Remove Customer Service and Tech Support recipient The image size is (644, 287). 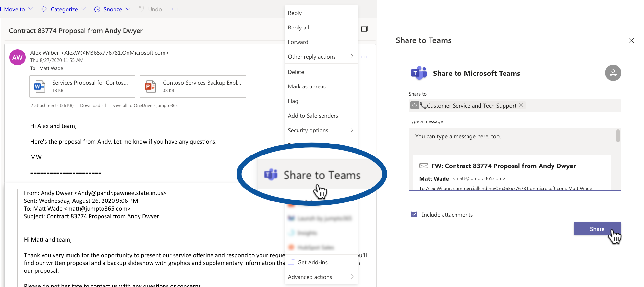pyautogui.click(x=521, y=105)
